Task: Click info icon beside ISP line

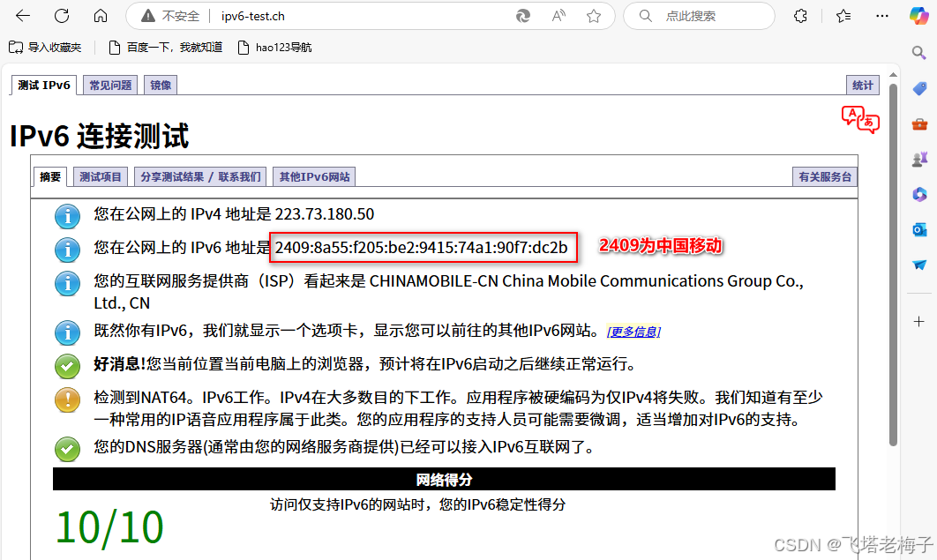Action: pyautogui.click(x=68, y=283)
